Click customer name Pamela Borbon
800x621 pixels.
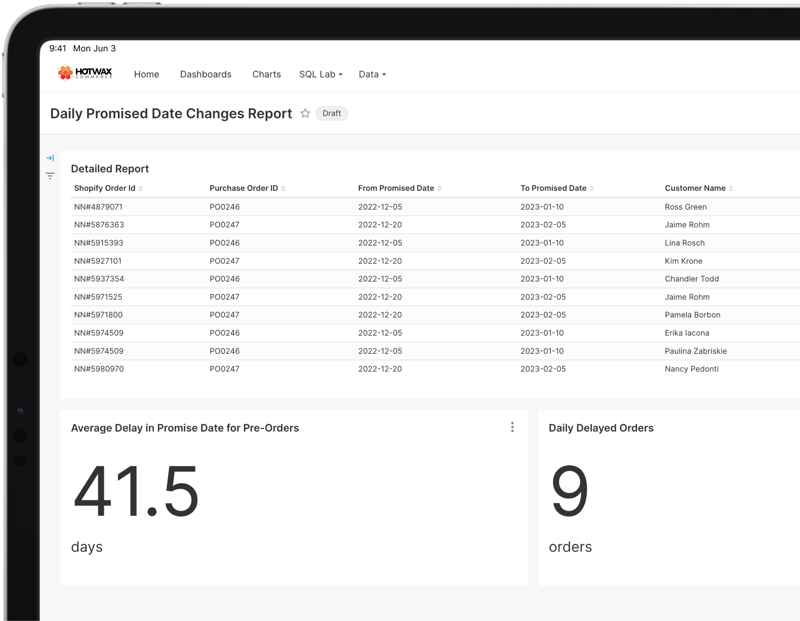tap(692, 315)
